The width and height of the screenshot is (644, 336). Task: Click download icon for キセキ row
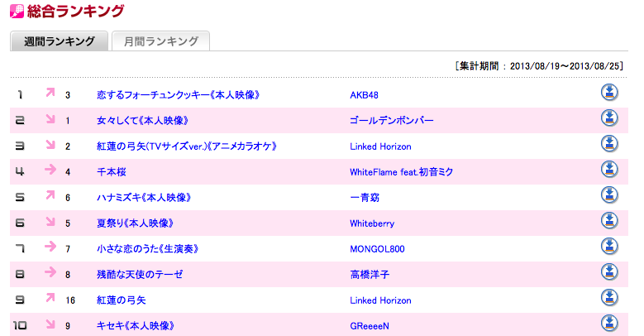click(x=609, y=324)
